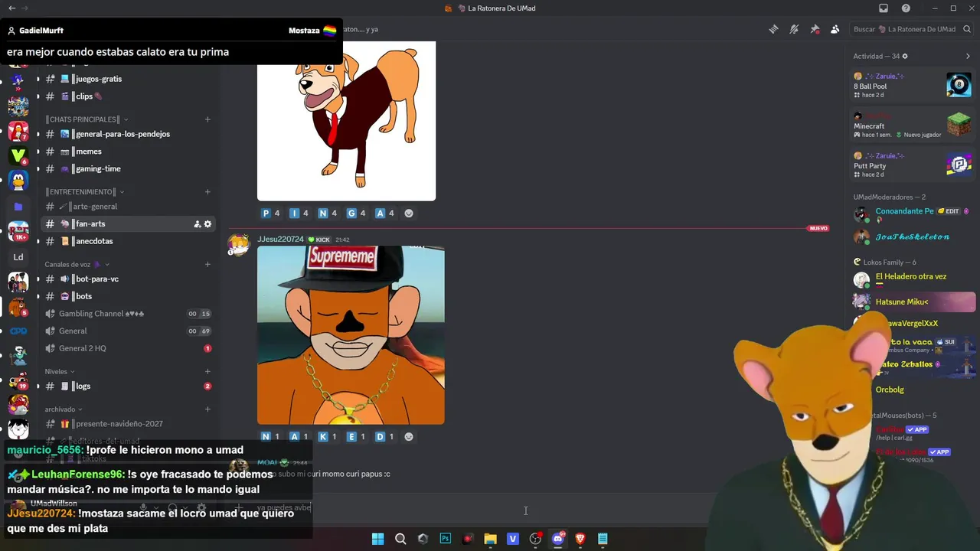Open the CPP server icon
Screen dimensions: 980x551
18,331
